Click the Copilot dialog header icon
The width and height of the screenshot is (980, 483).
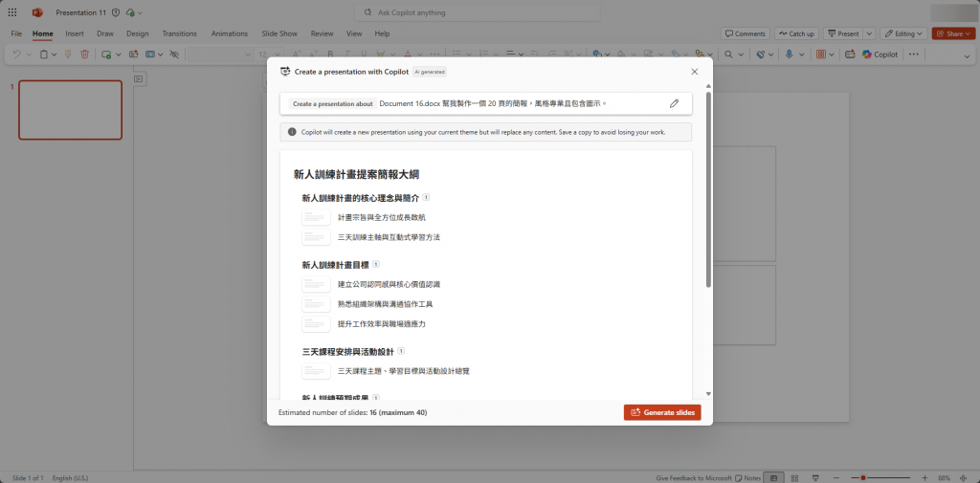[x=285, y=71]
